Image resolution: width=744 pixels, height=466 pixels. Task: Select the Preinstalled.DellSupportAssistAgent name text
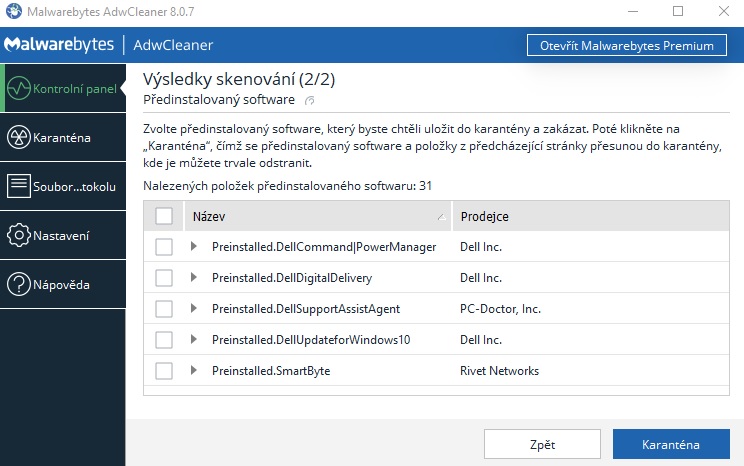pos(306,309)
